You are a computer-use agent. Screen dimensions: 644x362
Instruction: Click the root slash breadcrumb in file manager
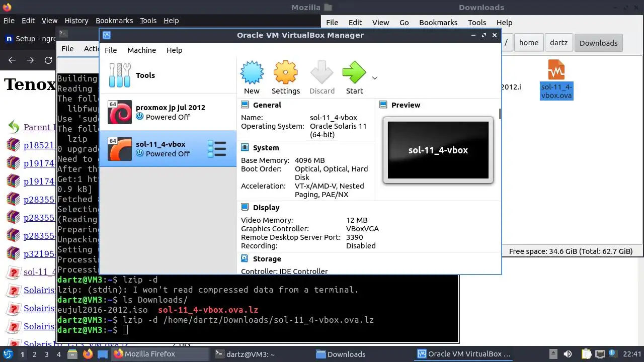(x=507, y=43)
